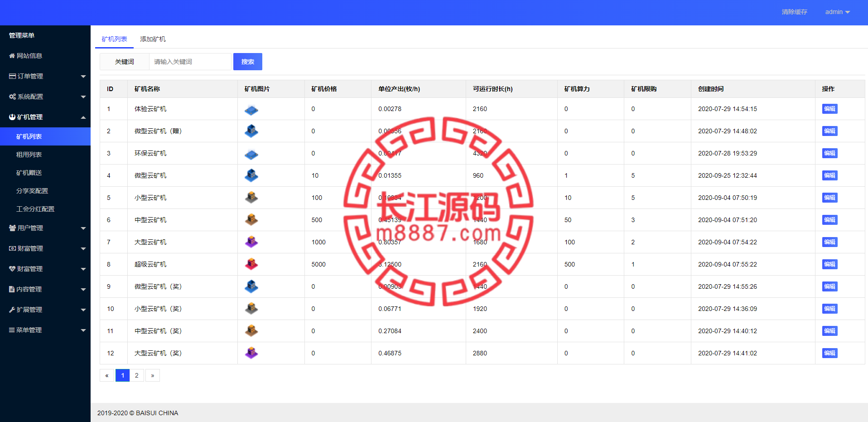The image size is (868, 422).
Task: Edit the 小型云矿机（奖） row
Action: click(829, 309)
